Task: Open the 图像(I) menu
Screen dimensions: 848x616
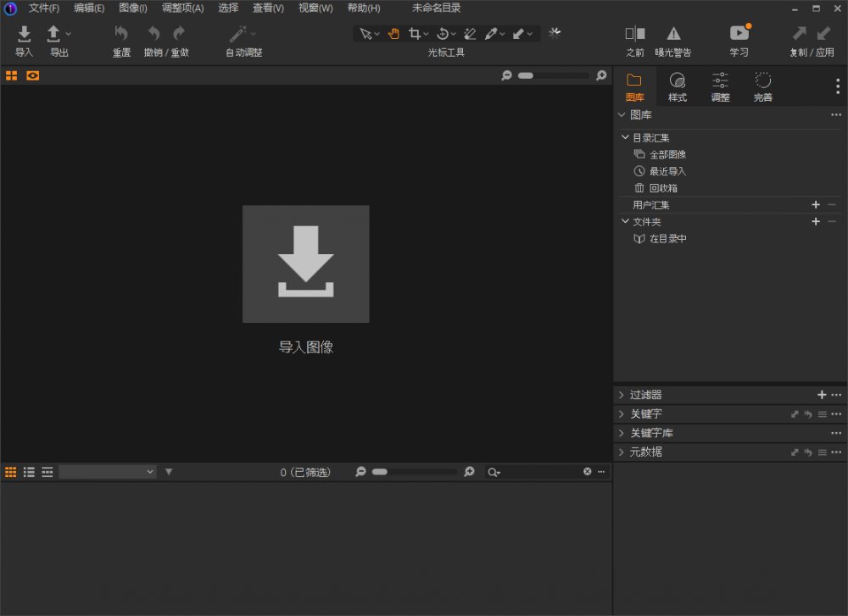Action: 133,8
